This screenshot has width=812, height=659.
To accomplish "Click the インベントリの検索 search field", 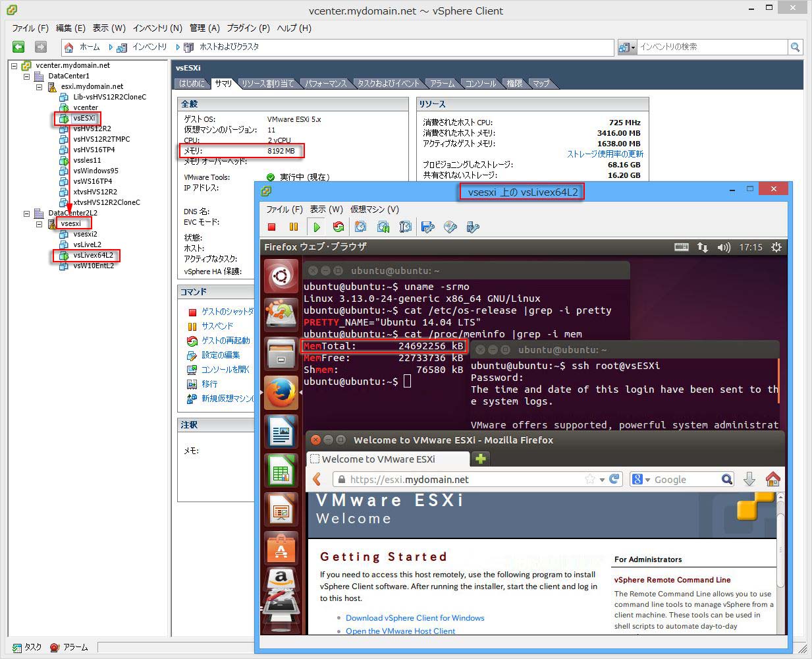I will click(x=711, y=47).
